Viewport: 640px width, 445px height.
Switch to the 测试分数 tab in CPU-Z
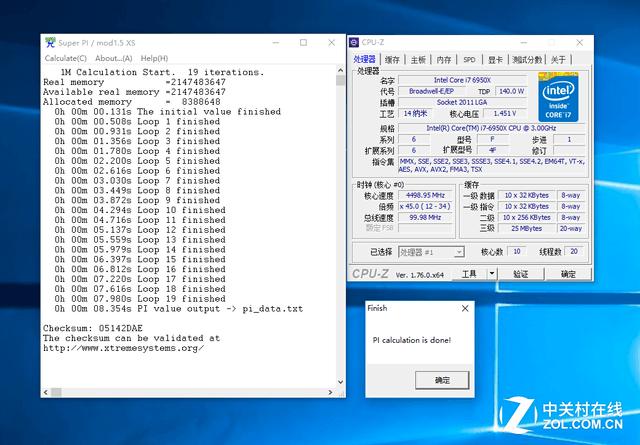coord(527,60)
